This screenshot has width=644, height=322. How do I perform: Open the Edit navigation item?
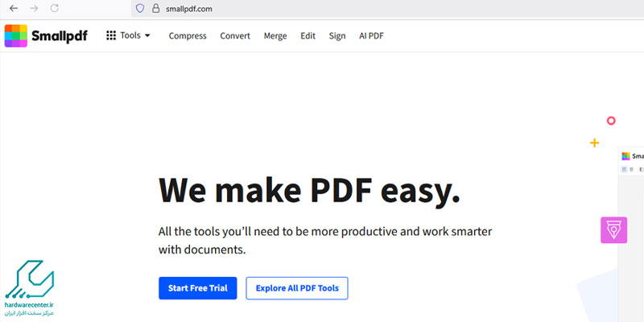click(x=308, y=36)
